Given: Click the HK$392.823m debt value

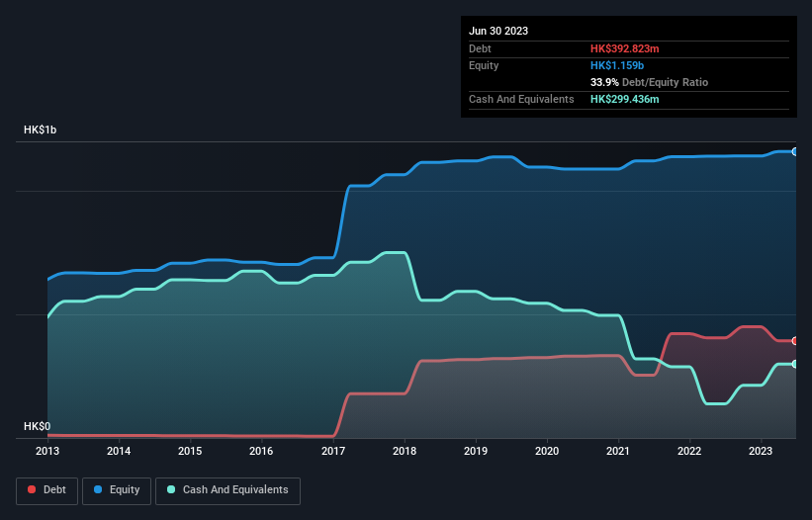Looking at the screenshot, I should point(624,48).
